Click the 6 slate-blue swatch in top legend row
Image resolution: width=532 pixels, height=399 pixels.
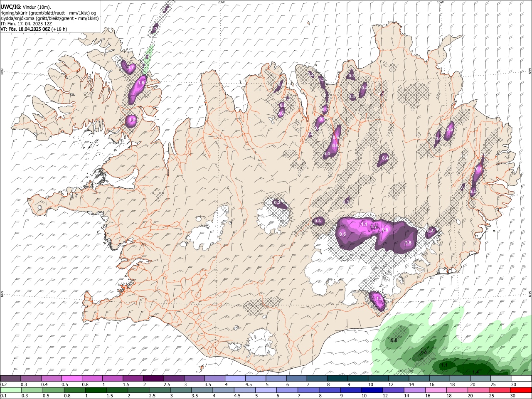click(x=297, y=378)
